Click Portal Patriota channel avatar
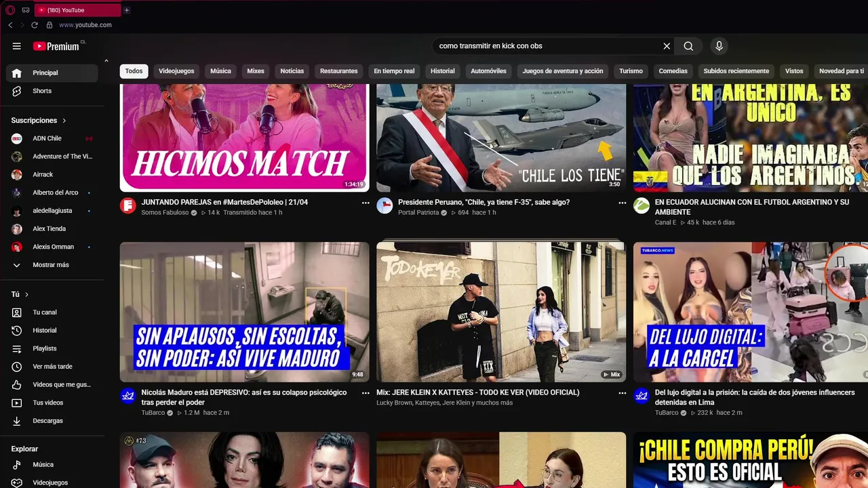 tap(384, 205)
